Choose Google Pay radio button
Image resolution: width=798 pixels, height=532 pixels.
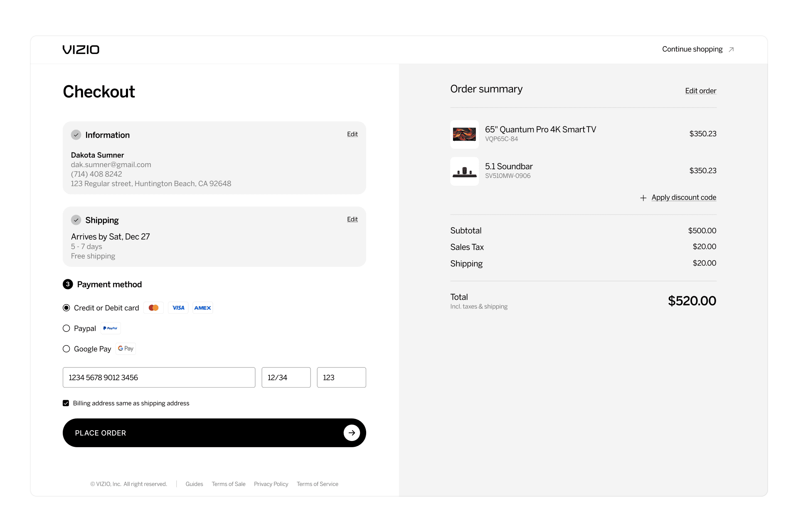66,349
